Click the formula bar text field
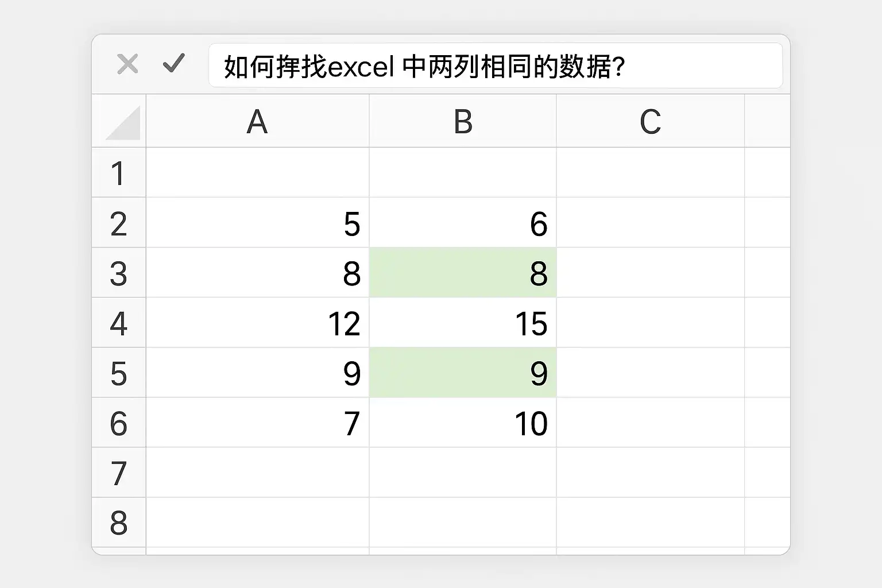 tap(496, 65)
